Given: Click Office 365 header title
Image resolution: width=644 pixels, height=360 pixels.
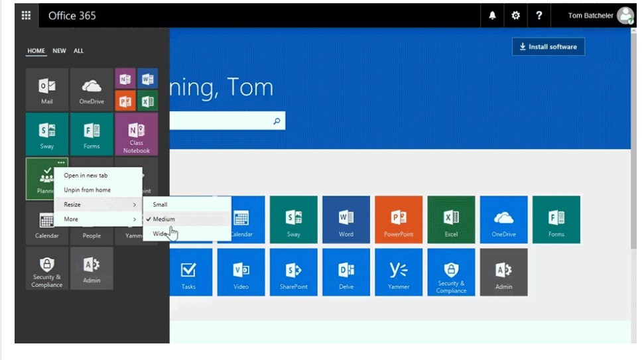Looking at the screenshot, I should (x=72, y=16).
